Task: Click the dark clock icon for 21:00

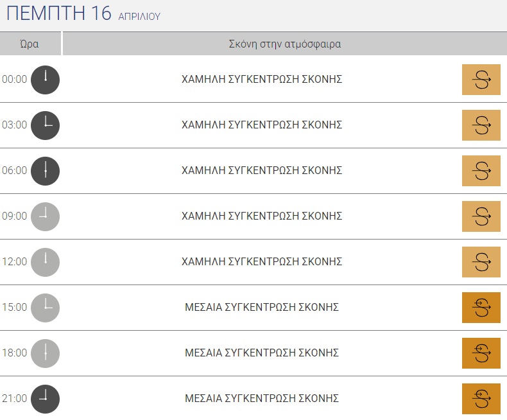Action: pos(45,399)
